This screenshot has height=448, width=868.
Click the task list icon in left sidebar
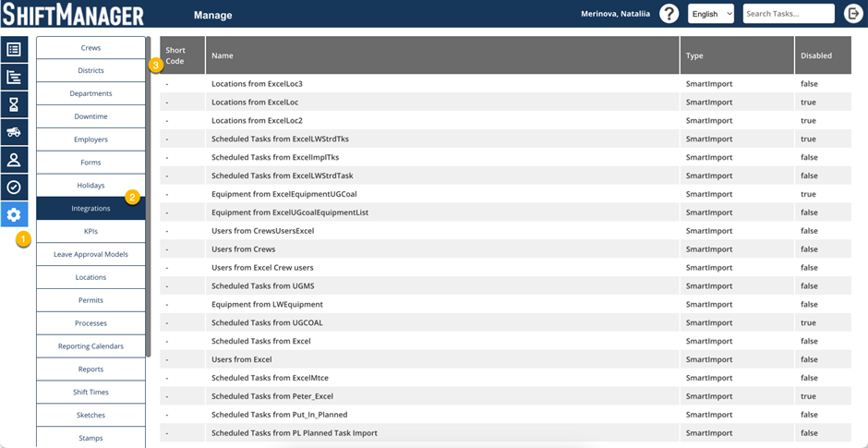pyautogui.click(x=14, y=50)
